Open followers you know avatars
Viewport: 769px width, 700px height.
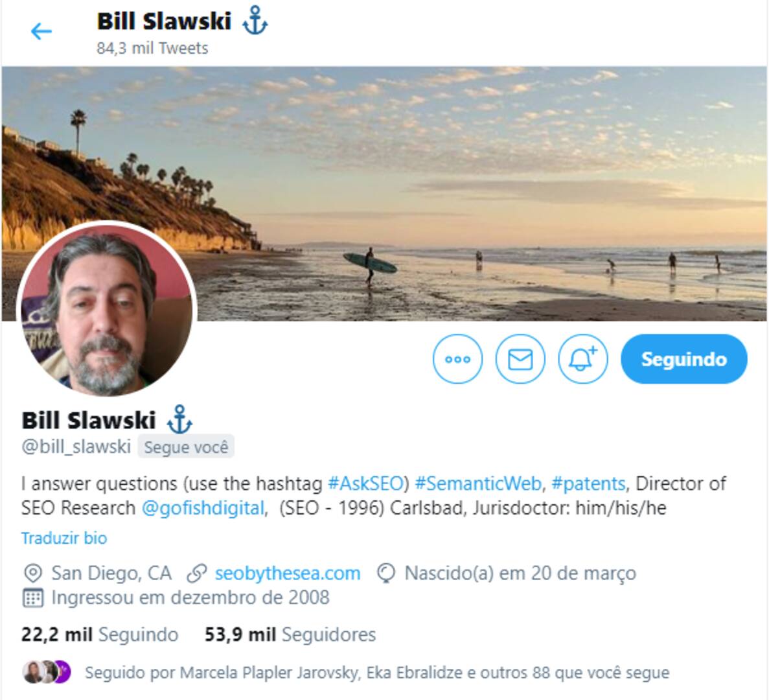pos(47,672)
